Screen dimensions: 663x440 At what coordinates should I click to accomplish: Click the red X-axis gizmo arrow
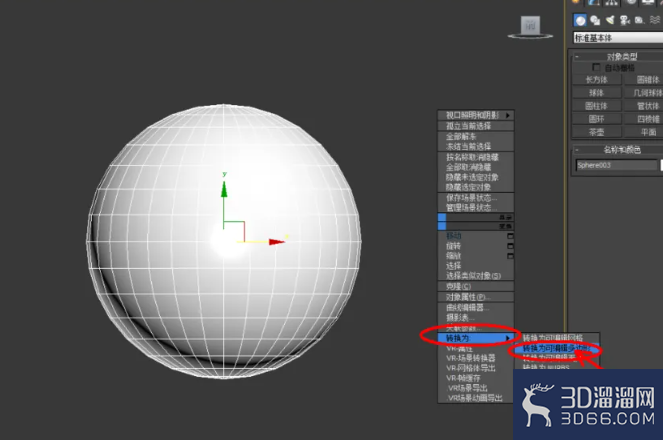point(277,242)
